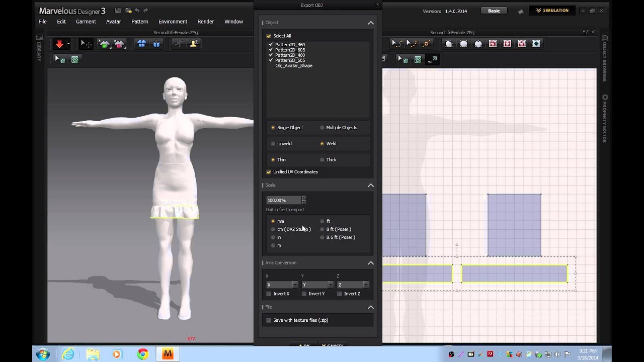Open the Garment menu

pos(86,22)
